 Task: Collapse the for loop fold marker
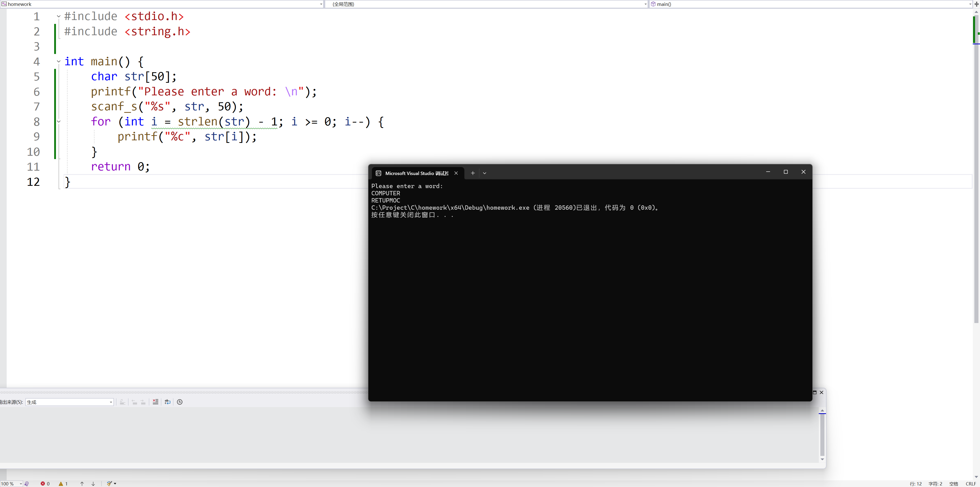59,122
